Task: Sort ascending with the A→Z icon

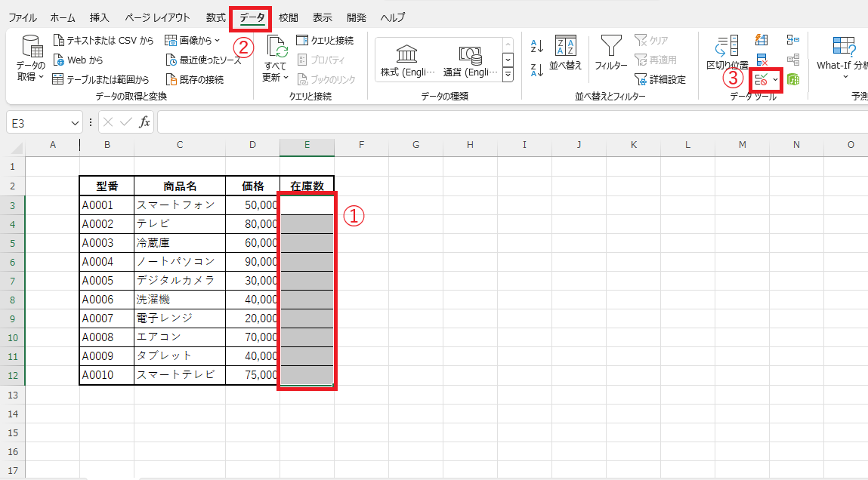Action: coord(537,47)
